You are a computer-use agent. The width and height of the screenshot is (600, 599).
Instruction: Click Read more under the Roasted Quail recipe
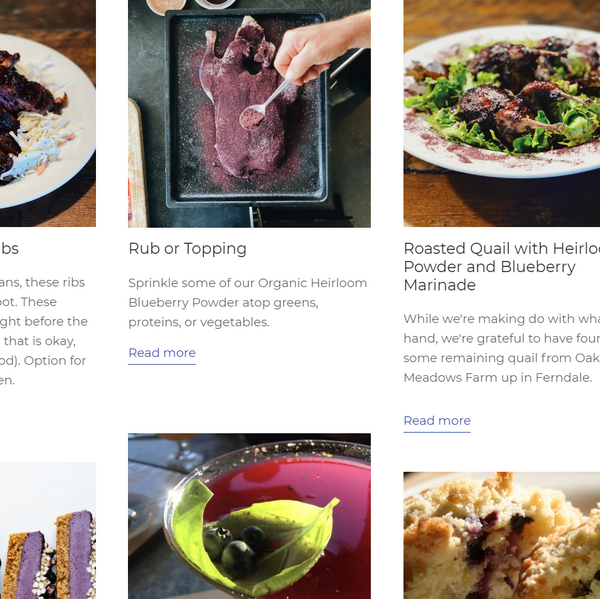(437, 421)
